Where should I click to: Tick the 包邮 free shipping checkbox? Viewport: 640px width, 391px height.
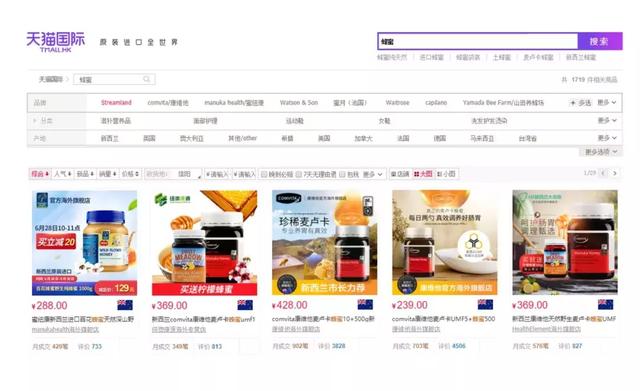342,174
